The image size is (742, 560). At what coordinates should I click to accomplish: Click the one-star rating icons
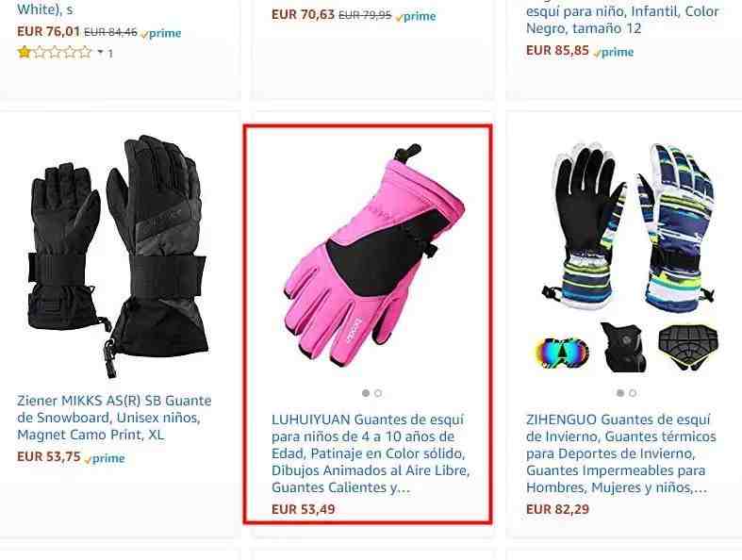click(x=55, y=52)
